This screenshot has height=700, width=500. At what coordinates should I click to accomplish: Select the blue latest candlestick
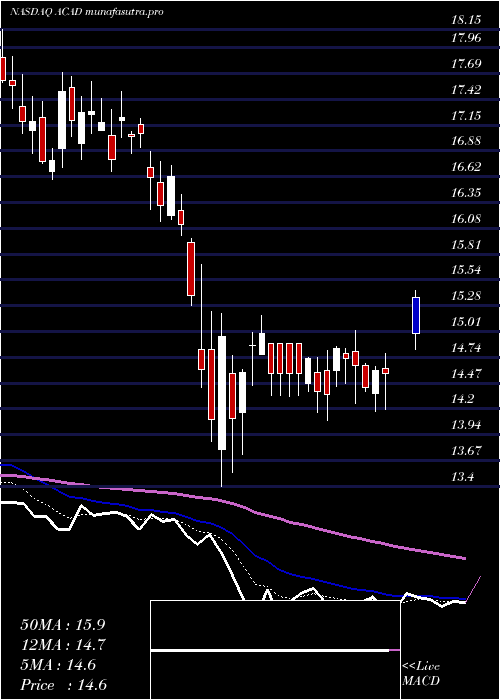click(x=416, y=319)
